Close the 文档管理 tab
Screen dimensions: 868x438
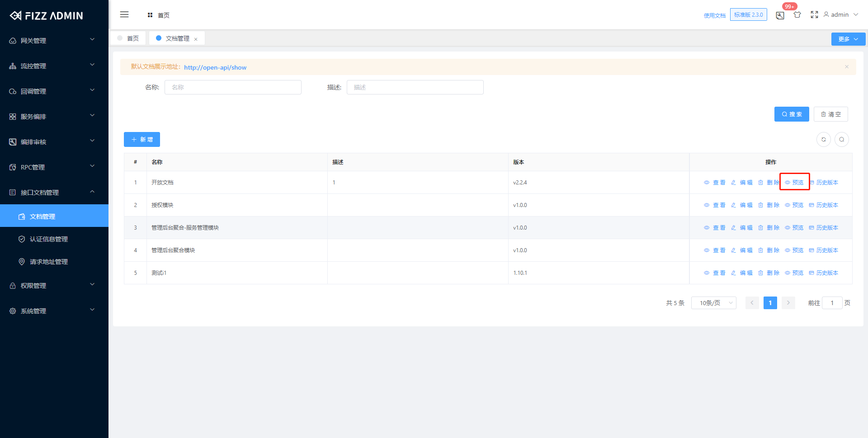[196, 38]
